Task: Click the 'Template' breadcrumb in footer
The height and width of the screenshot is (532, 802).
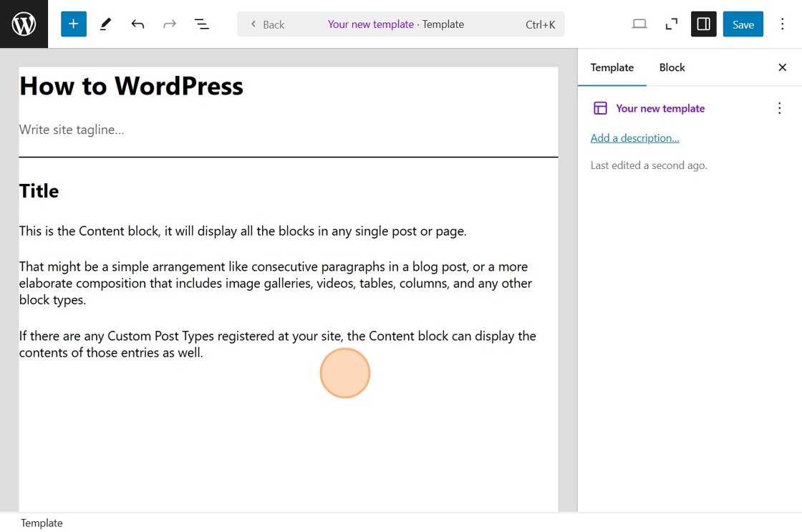Action: click(42, 523)
